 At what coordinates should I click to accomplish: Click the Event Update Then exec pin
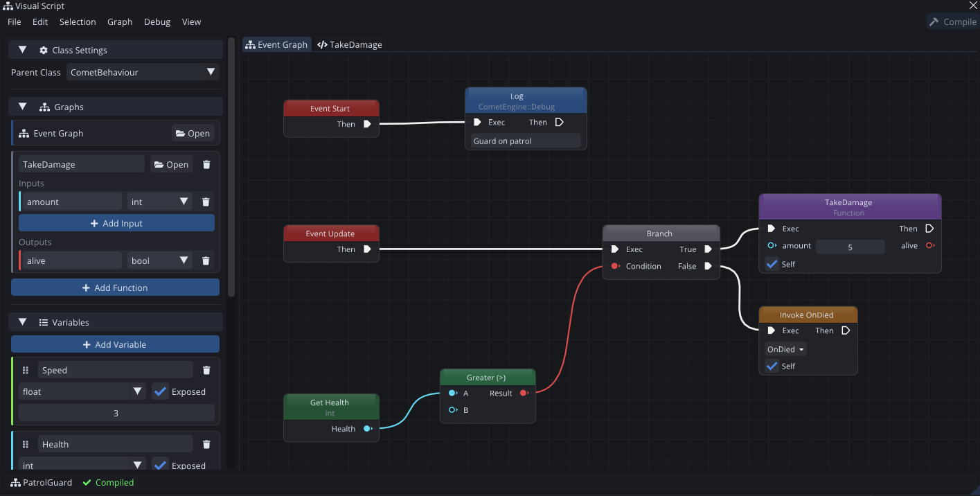(367, 249)
